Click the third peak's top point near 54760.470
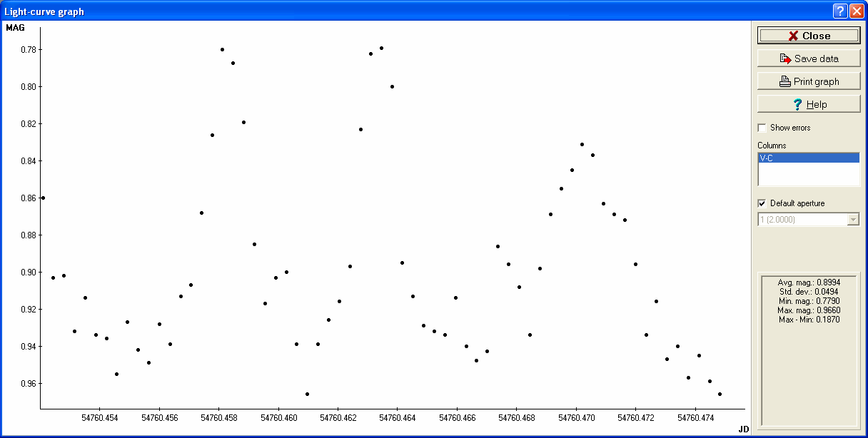Screen dimensions: 868x438 coord(582,144)
